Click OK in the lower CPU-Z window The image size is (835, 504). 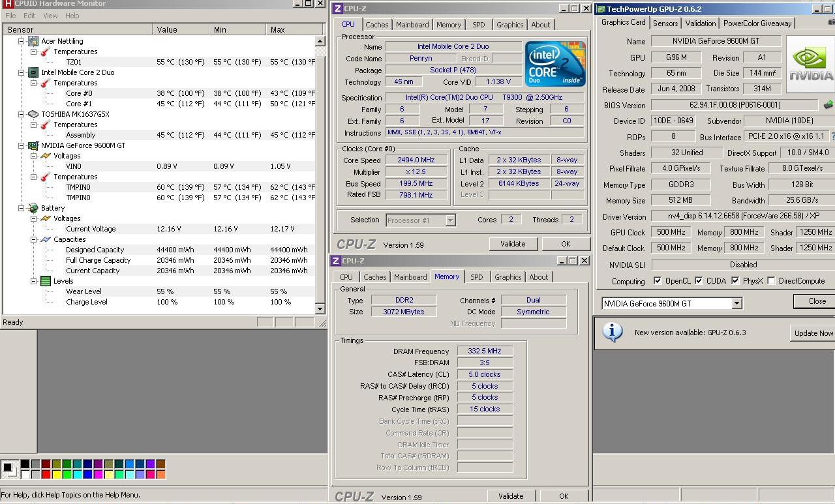pyautogui.click(x=564, y=496)
